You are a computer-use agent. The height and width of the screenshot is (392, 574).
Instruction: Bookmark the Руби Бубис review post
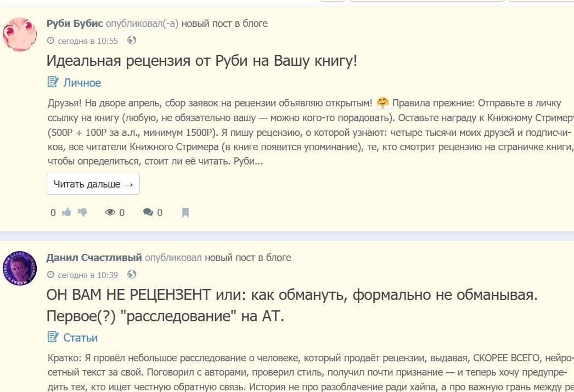point(185,213)
